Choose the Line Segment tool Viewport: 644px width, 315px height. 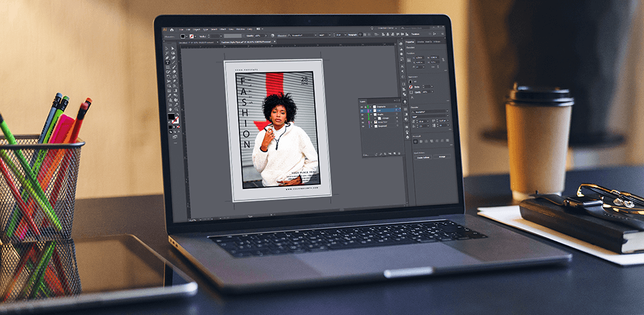[173, 62]
